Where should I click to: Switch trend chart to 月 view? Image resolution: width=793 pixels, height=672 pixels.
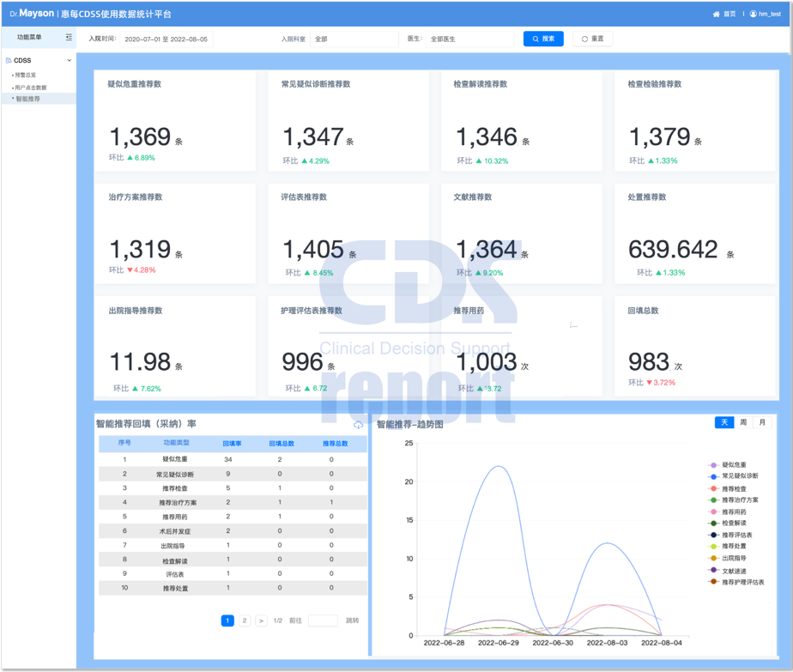[762, 422]
